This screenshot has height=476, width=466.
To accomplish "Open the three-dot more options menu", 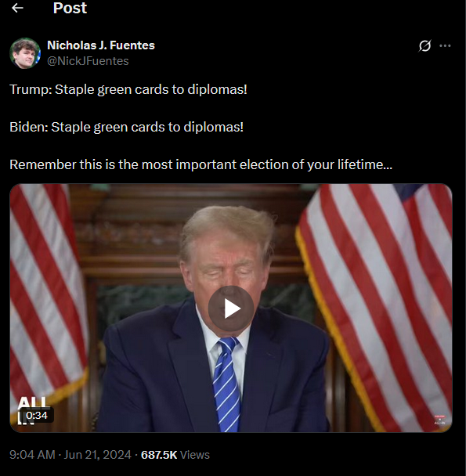I will [445, 46].
